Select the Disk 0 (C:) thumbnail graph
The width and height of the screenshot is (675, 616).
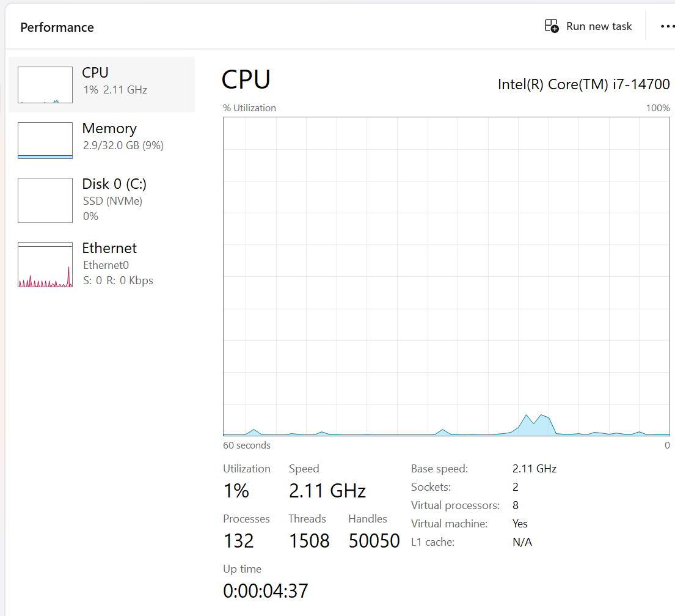tap(45, 200)
